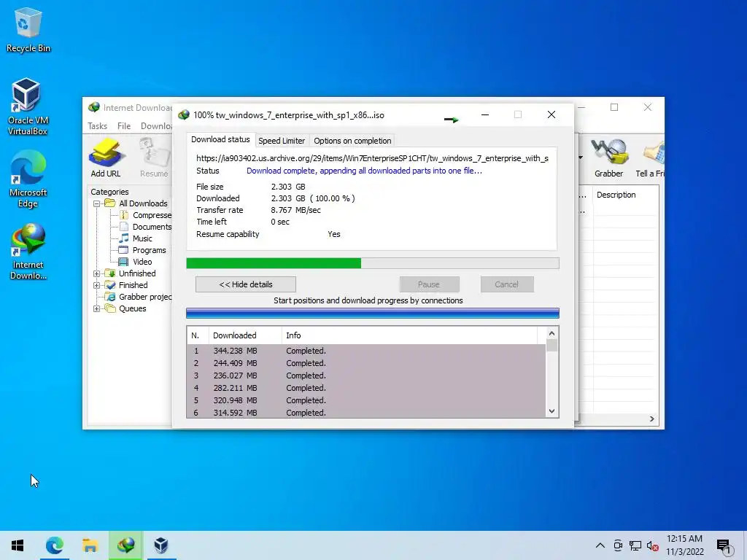This screenshot has height=560, width=747.
Task: Click the Pause button
Action: tap(429, 284)
